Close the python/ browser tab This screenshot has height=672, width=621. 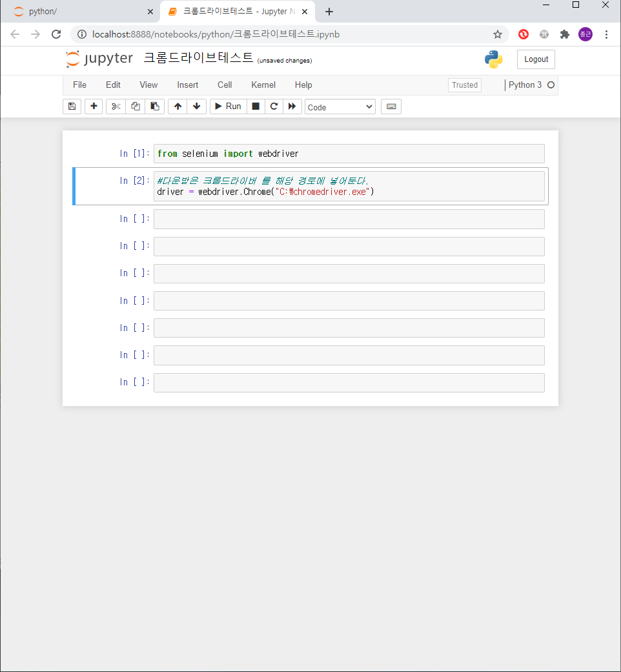[150, 12]
